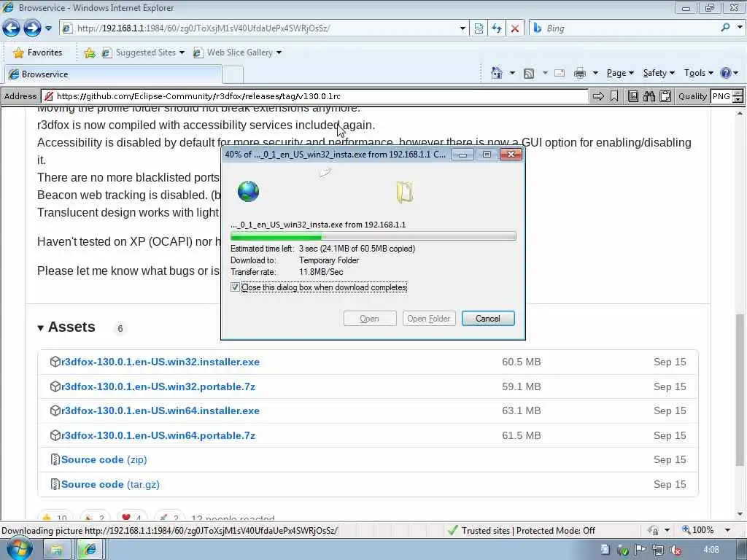The image size is (747, 560).
Task: Click the Browservice Go arrow icon
Action: 598,97
